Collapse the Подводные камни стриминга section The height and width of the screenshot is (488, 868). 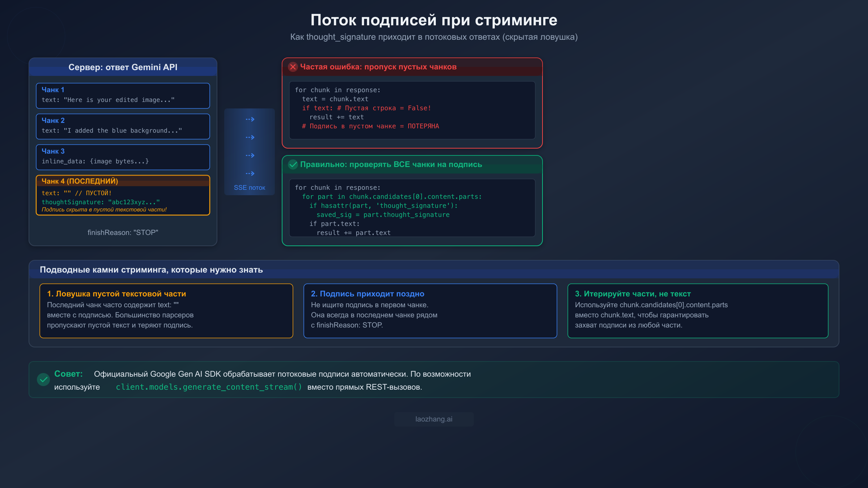[x=152, y=269]
